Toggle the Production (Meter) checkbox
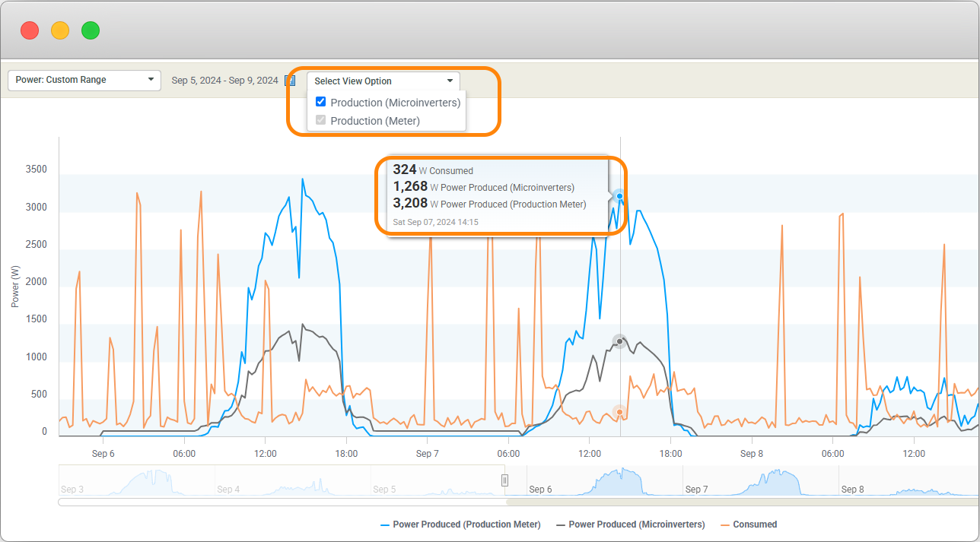 (320, 120)
